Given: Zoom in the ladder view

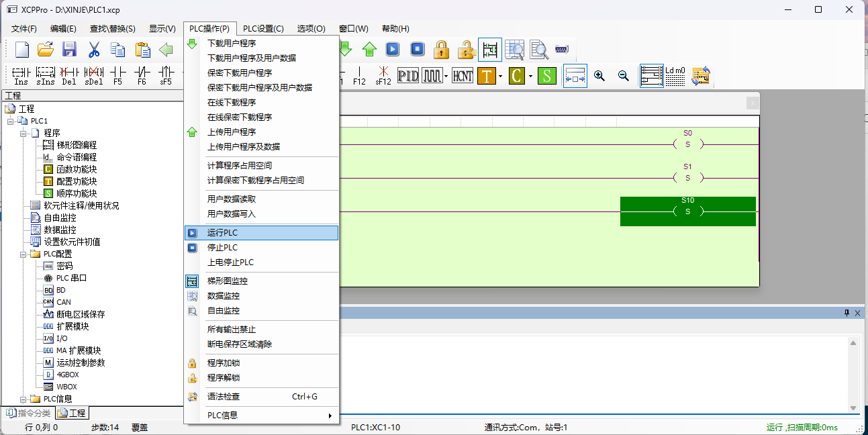Looking at the screenshot, I should click(x=599, y=76).
